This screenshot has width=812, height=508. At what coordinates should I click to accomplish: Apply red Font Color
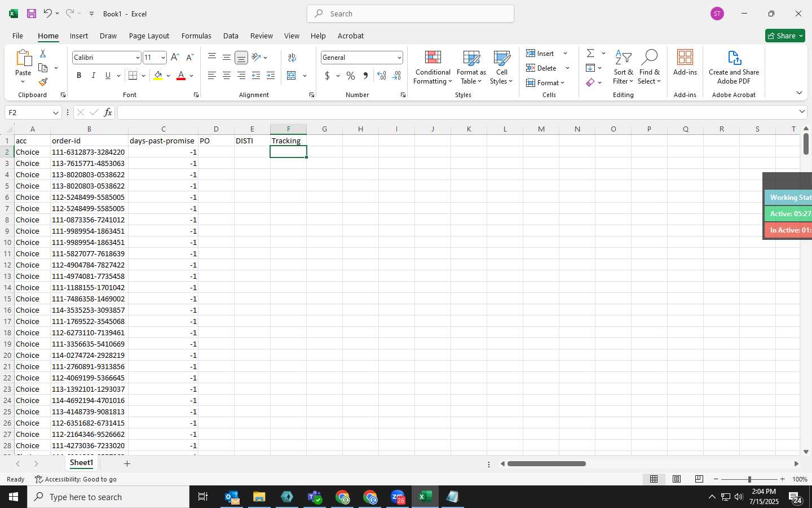pos(181,76)
